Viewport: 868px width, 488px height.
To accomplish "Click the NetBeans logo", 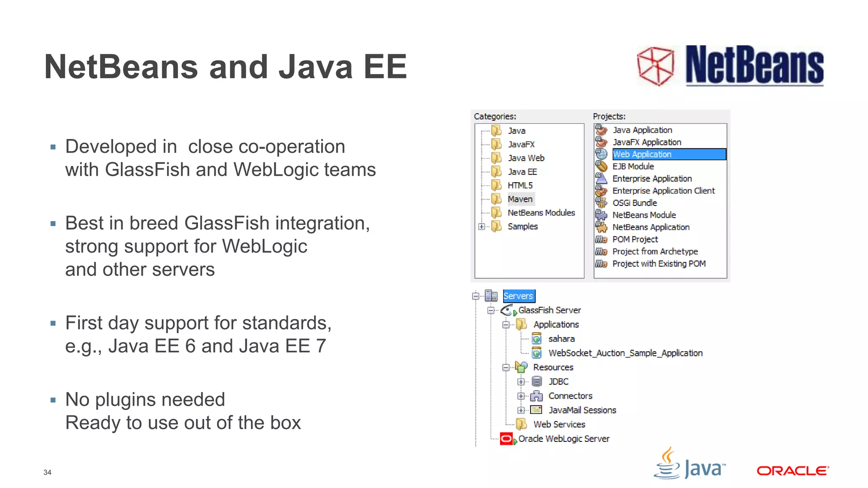I will click(730, 66).
